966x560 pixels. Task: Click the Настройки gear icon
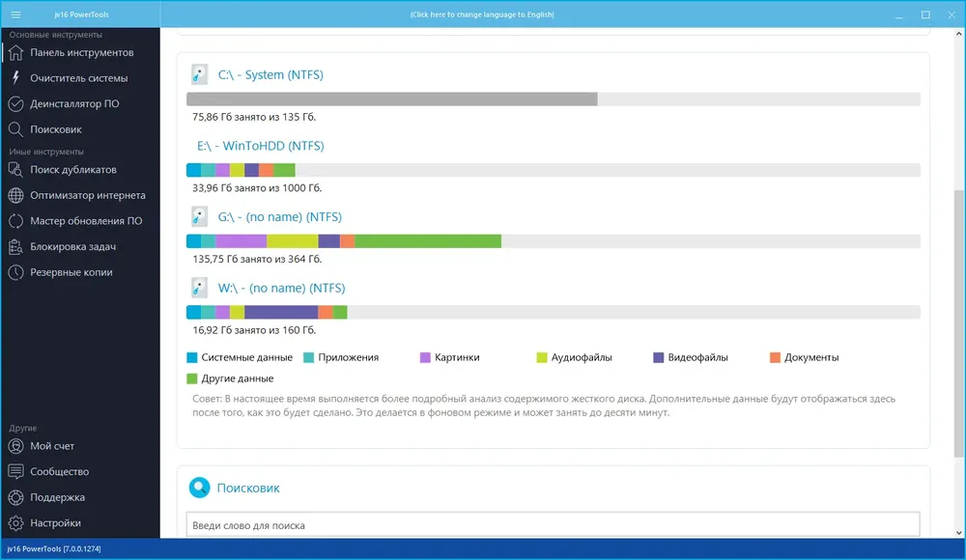tap(16, 523)
